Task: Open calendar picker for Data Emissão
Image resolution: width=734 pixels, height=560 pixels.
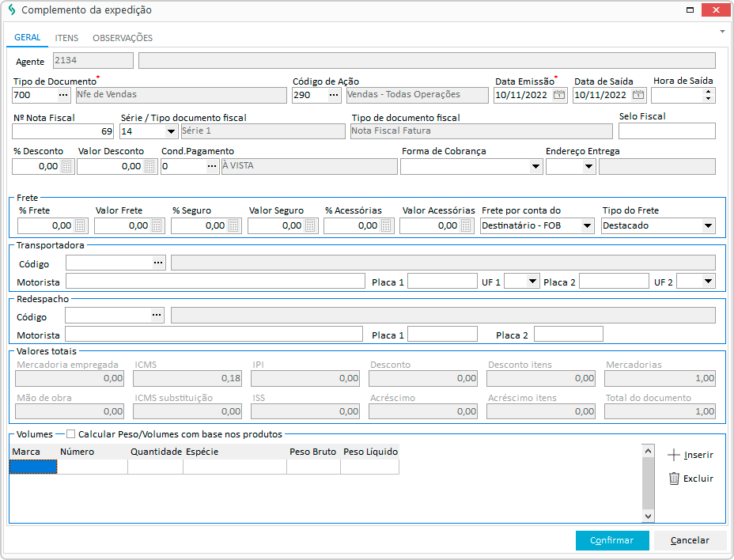Action: tap(559, 95)
